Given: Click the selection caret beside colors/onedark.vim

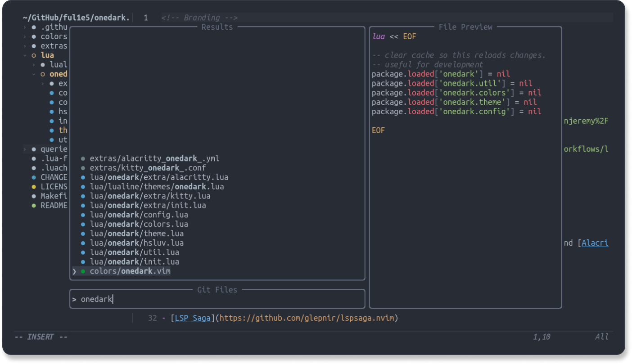Looking at the screenshot, I should tap(74, 271).
